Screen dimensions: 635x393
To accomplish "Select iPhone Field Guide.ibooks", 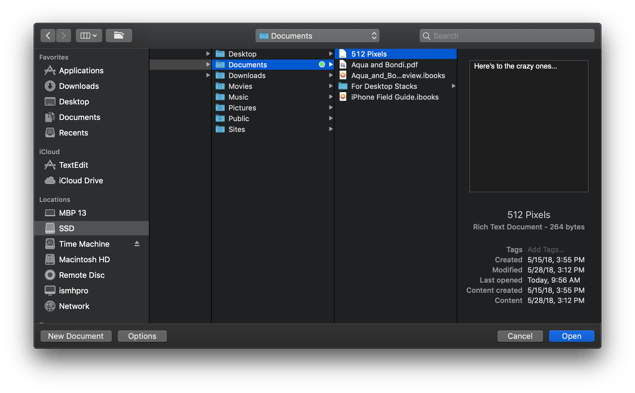I will point(396,97).
